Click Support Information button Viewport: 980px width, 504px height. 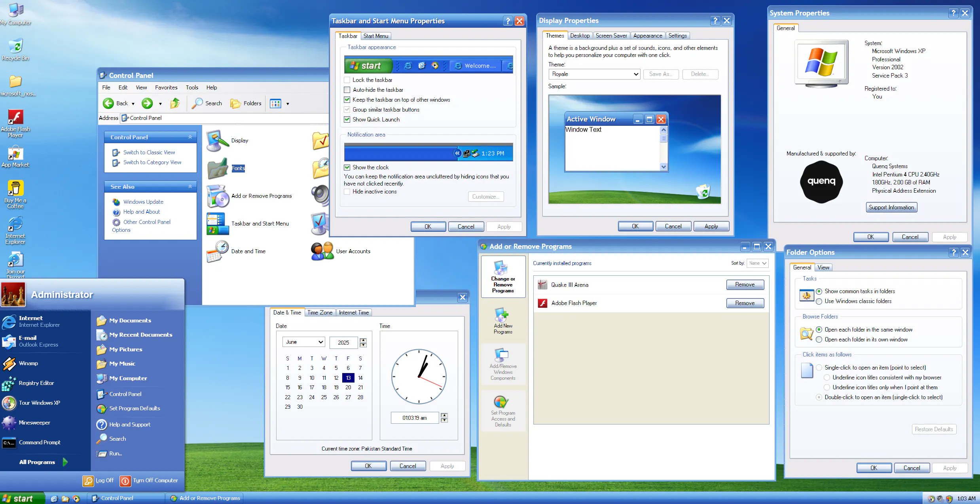(891, 207)
